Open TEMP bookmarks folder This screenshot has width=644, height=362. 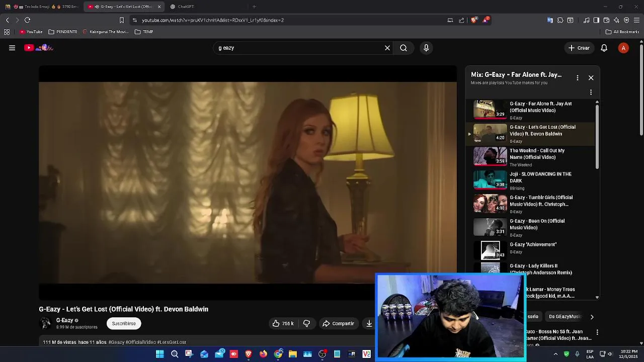click(144, 32)
